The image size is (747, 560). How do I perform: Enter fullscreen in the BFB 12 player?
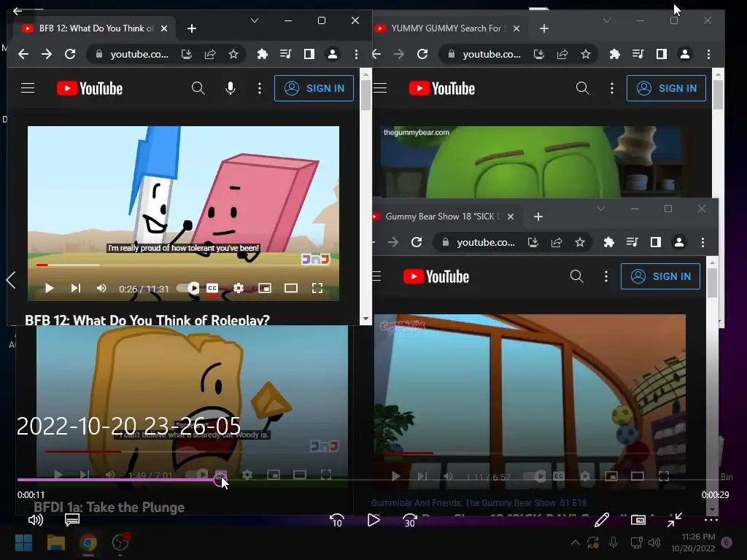pos(317,288)
